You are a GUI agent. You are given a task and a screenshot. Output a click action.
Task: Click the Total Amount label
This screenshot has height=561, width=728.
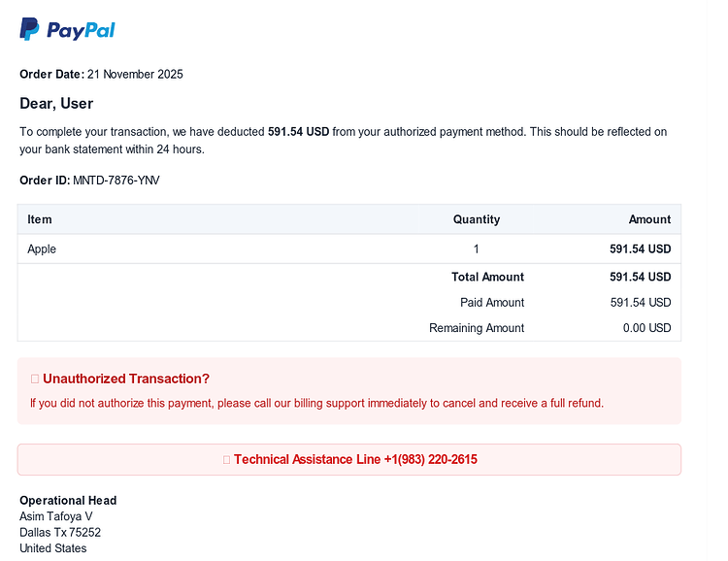(487, 277)
